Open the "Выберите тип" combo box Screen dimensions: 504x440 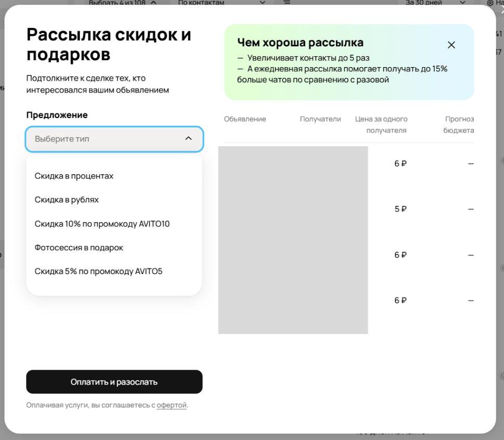click(114, 139)
